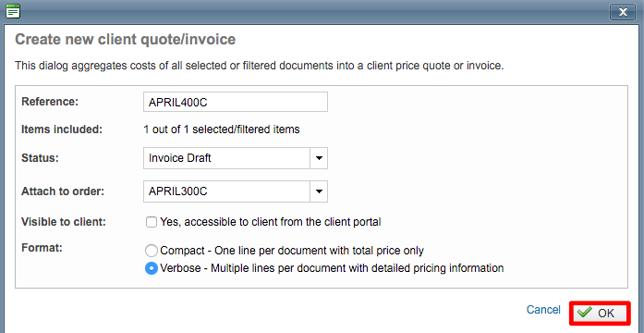Image resolution: width=644 pixels, height=333 pixels.
Task: Click the 'Yes, accessible to client' label text
Action: tap(271, 222)
